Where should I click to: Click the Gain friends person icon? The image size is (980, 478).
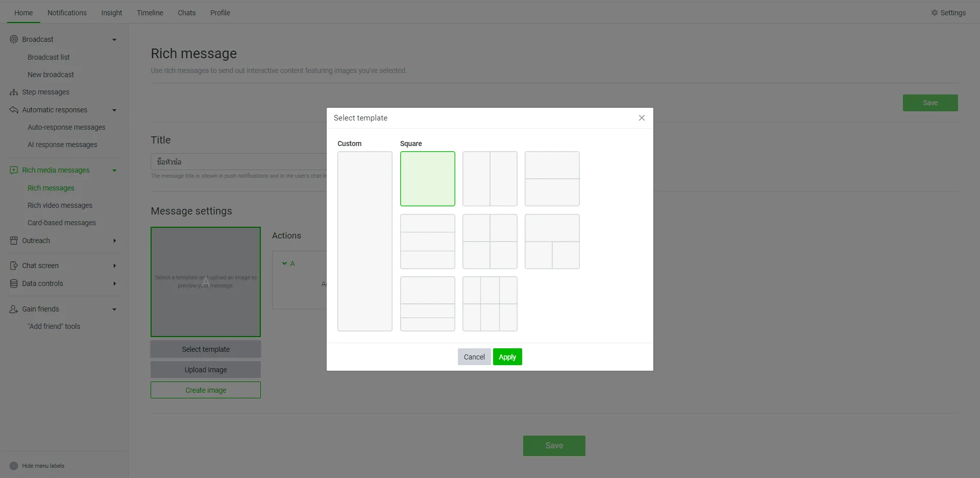click(14, 309)
